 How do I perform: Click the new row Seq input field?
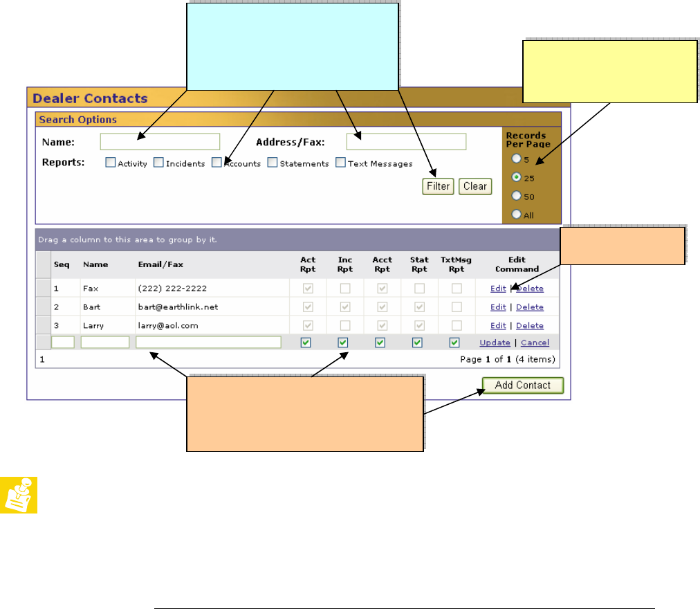tap(63, 343)
